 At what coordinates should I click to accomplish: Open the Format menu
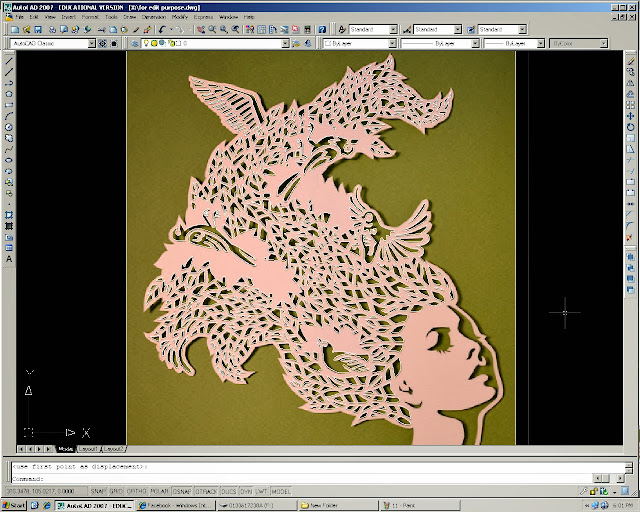click(90, 17)
